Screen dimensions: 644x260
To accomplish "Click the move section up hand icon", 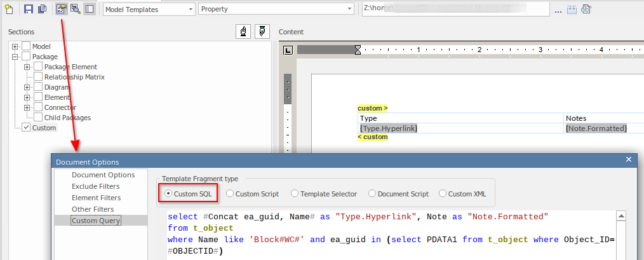I will click(x=242, y=32).
